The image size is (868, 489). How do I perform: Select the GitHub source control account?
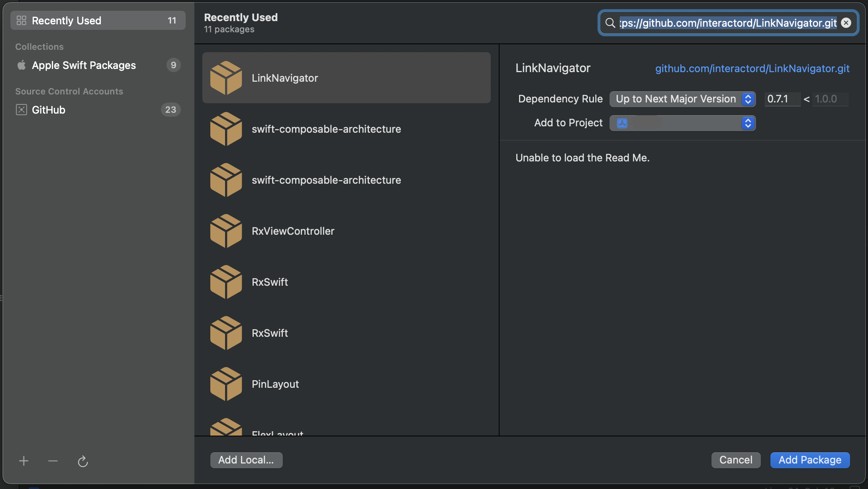pos(49,110)
